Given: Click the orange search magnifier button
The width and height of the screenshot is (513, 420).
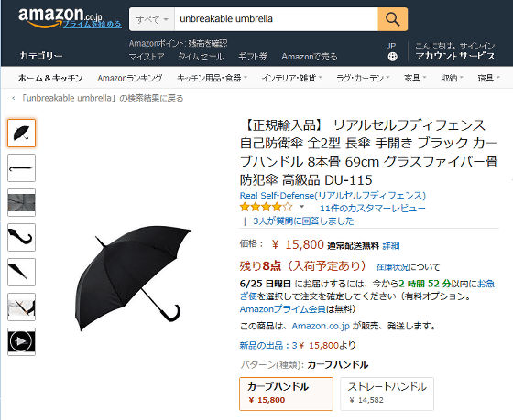Looking at the screenshot, I should pyautogui.click(x=393, y=19).
